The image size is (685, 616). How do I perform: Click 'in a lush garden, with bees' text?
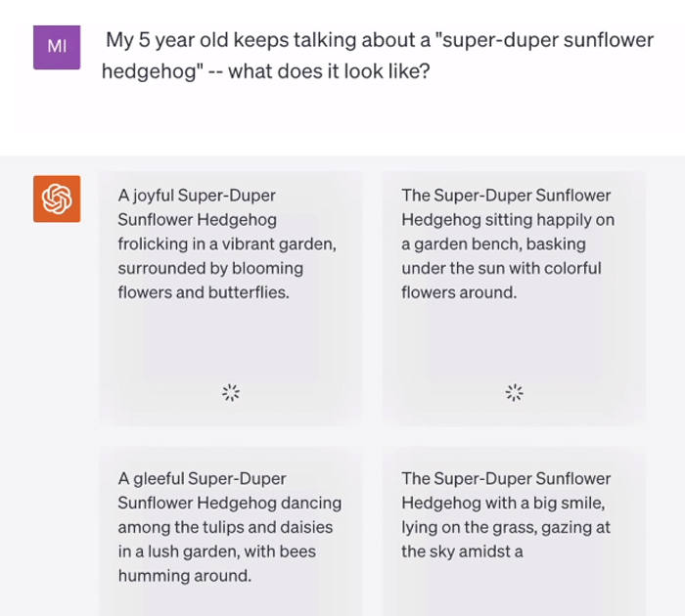(x=216, y=551)
